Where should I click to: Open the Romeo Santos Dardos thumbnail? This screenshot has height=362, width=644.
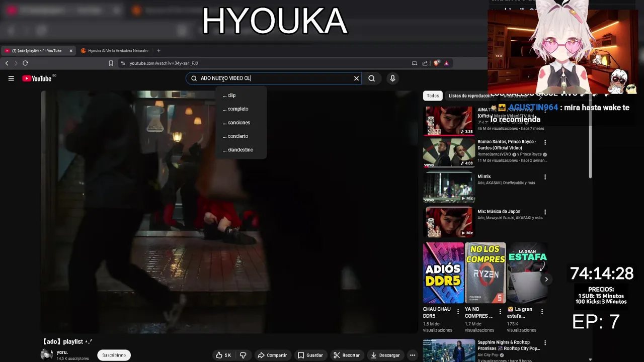click(x=449, y=153)
